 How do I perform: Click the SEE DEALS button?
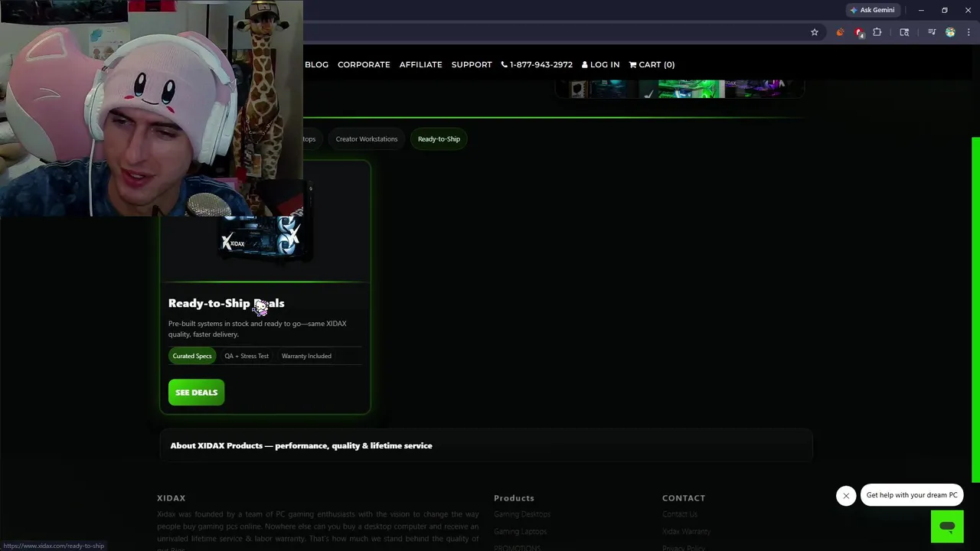[x=196, y=392]
